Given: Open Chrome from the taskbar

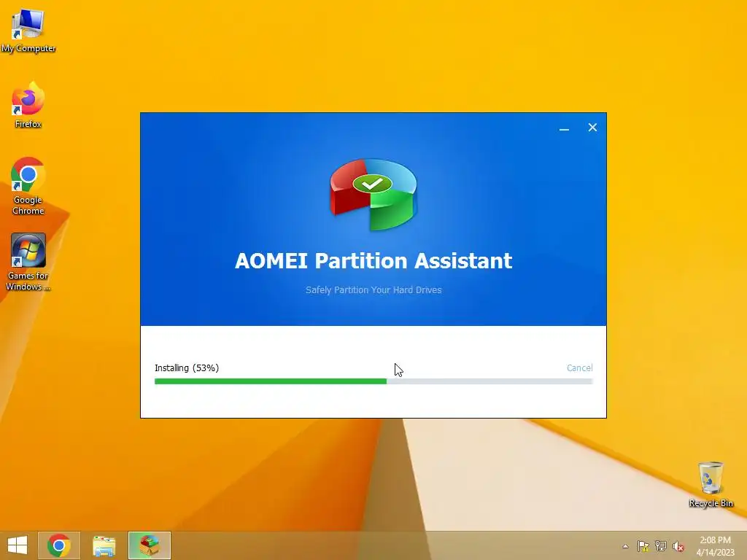Looking at the screenshot, I should click(59, 545).
